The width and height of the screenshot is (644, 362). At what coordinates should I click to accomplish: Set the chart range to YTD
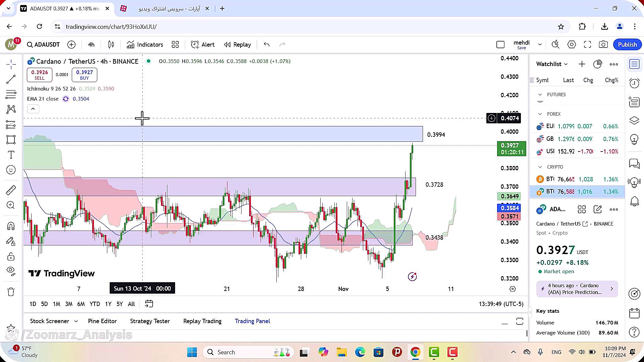click(95, 304)
